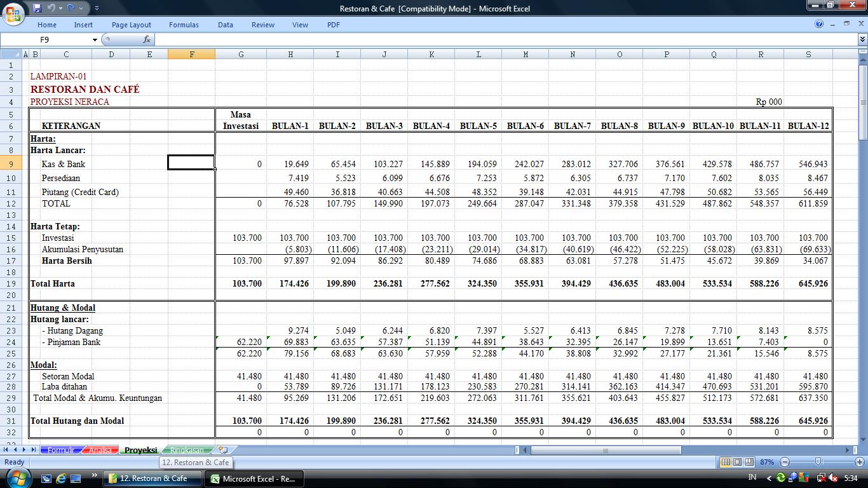Click the horizontal scrollbar thumb
868x488 pixels.
coord(606,450)
